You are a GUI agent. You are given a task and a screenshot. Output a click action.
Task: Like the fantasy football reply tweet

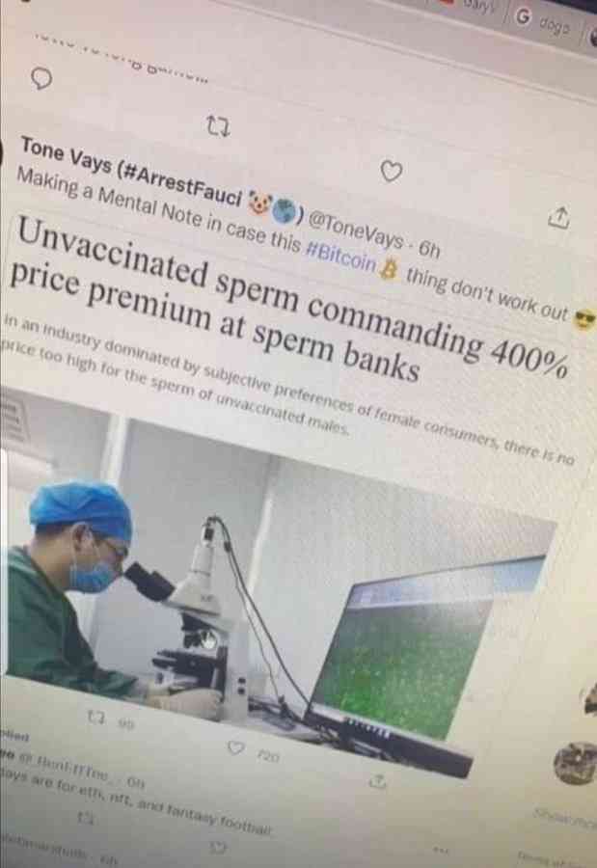coord(219,847)
